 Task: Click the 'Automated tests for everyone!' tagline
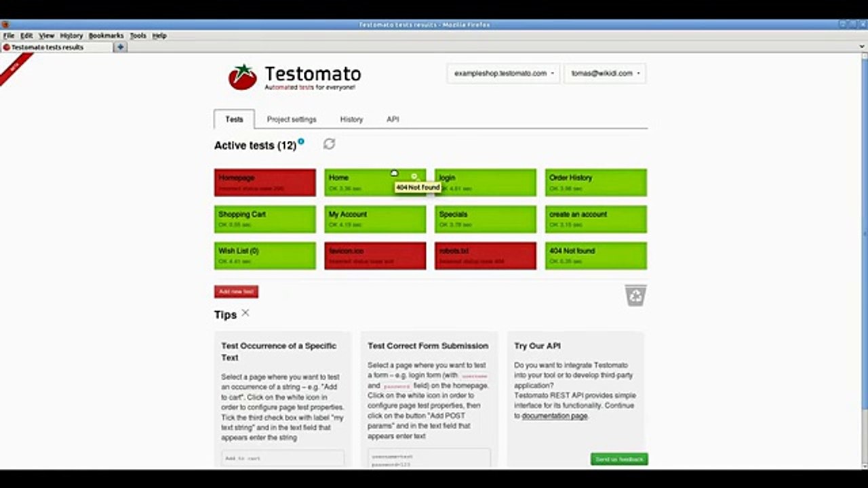point(309,87)
